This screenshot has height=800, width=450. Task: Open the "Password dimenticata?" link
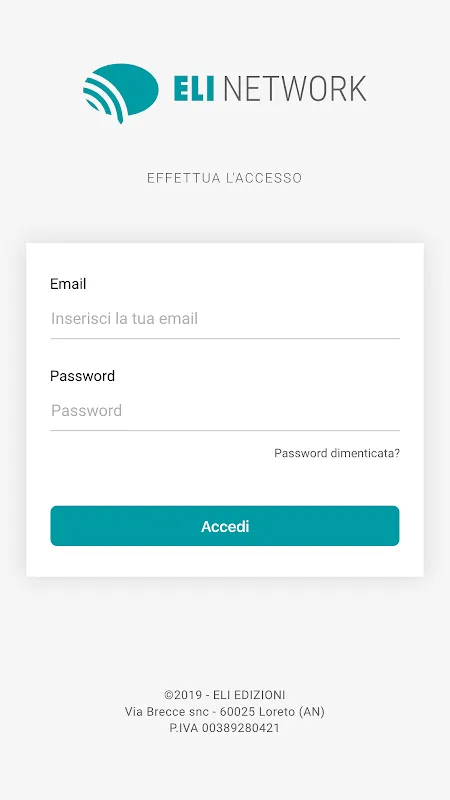[337, 453]
